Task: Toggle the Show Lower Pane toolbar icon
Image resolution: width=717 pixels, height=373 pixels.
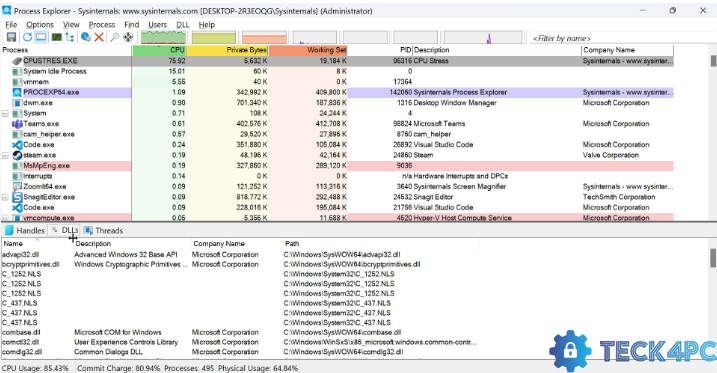Action: point(41,37)
